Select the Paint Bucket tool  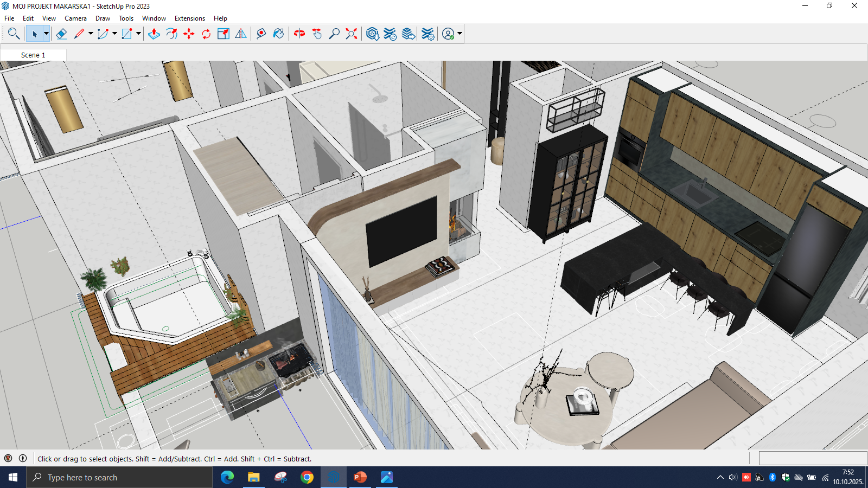(278, 34)
